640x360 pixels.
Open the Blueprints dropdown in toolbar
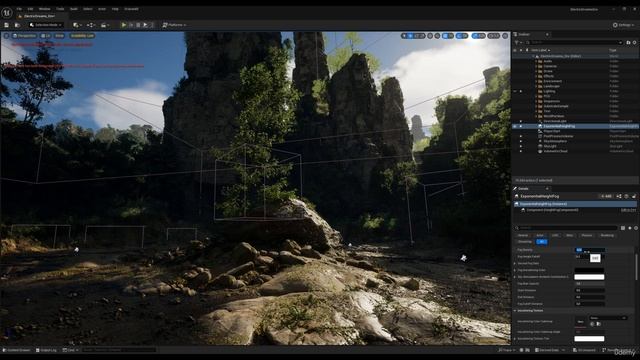click(x=91, y=25)
